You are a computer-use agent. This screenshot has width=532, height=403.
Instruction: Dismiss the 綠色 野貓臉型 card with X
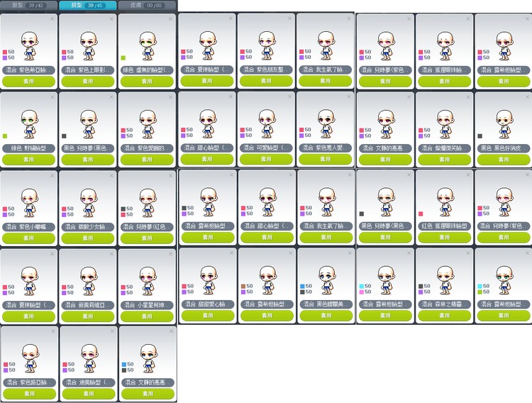coord(52,96)
